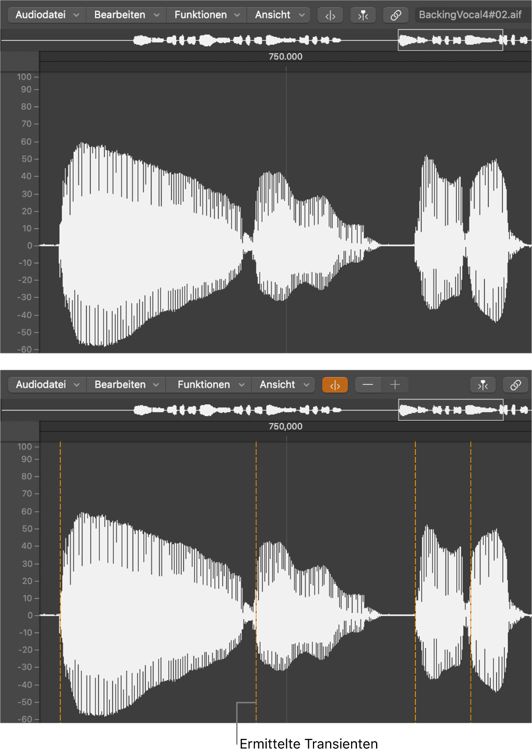This screenshot has height=756, width=532.
Task: Click the catch playhead icon in lower editor
Action: pyautogui.click(x=482, y=385)
